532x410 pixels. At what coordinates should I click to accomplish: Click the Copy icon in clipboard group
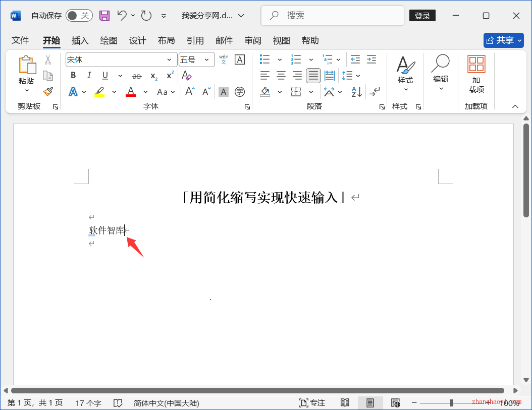[x=48, y=76]
